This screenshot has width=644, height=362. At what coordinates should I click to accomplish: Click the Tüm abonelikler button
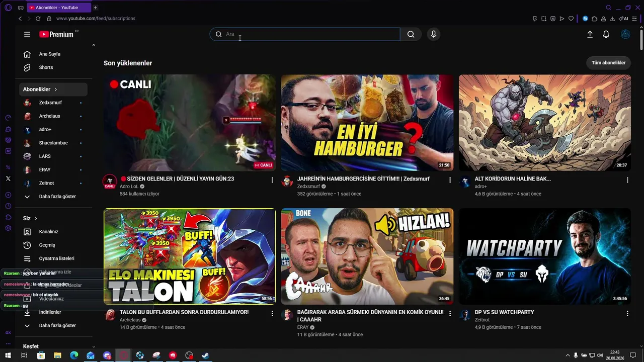pos(608,63)
